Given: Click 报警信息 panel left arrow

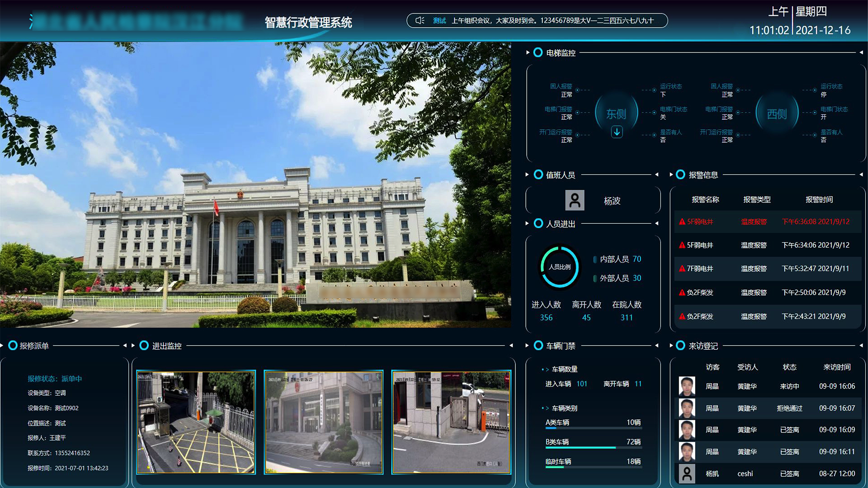Looking at the screenshot, I should [671, 174].
